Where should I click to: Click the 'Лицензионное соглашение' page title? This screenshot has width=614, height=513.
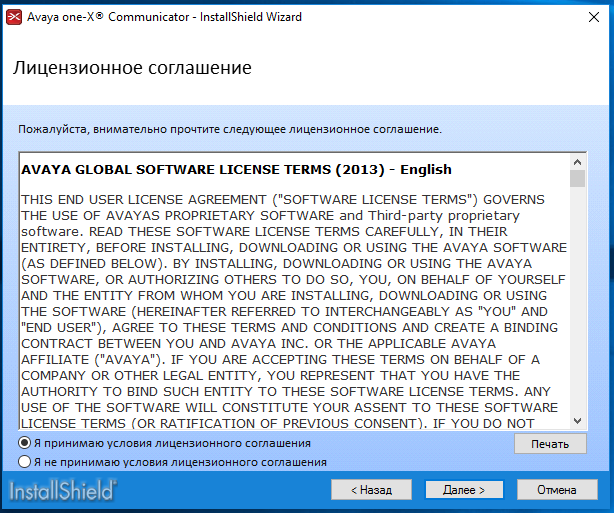[x=132, y=68]
